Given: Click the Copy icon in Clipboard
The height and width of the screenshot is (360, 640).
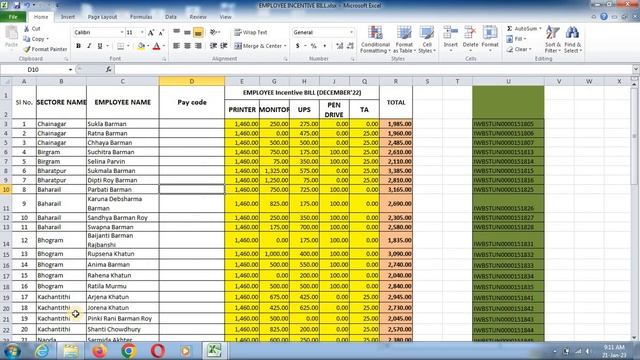Looking at the screenshot, I should pos(27,39).
